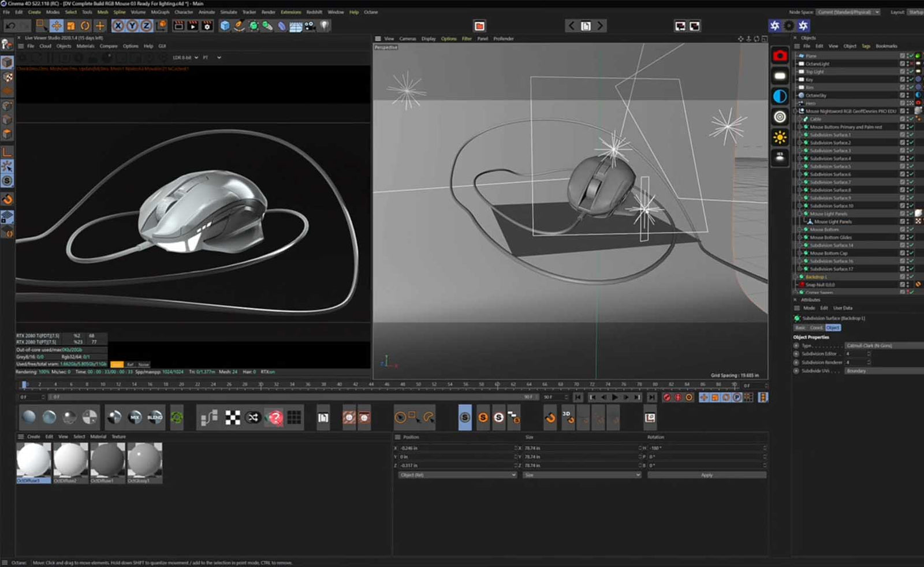Open the Octane menu

(371, 12)
